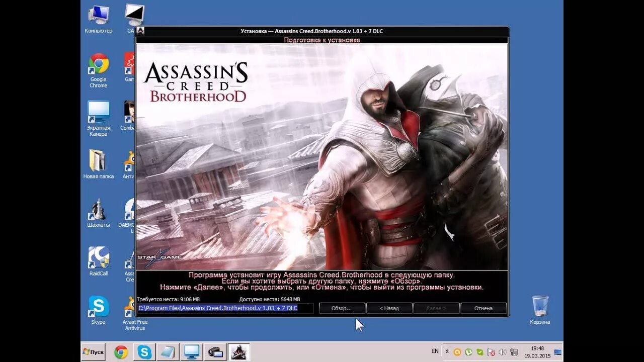Click the monitor icon in taskbar
The width and height of the screenshot is (644, 362).
pyautogui.click(x=191, y=352)
